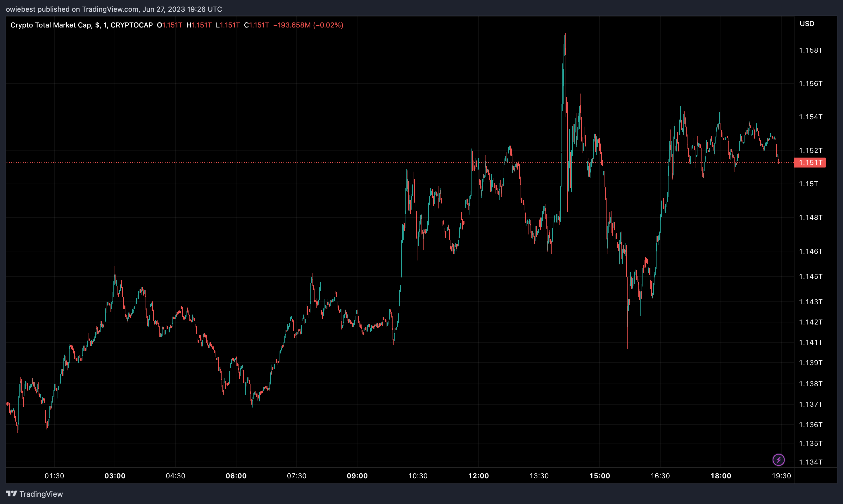This screenshot has height=504, width=843.
Task: Click the USD currency label
Action: click(x=807, y=24)
